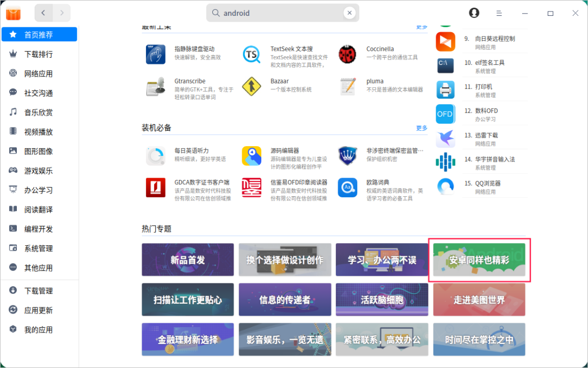Screen dimensions: 588x368
Task: Open the 安卓同样也精彩 topic banner
Action: [479, 260]
